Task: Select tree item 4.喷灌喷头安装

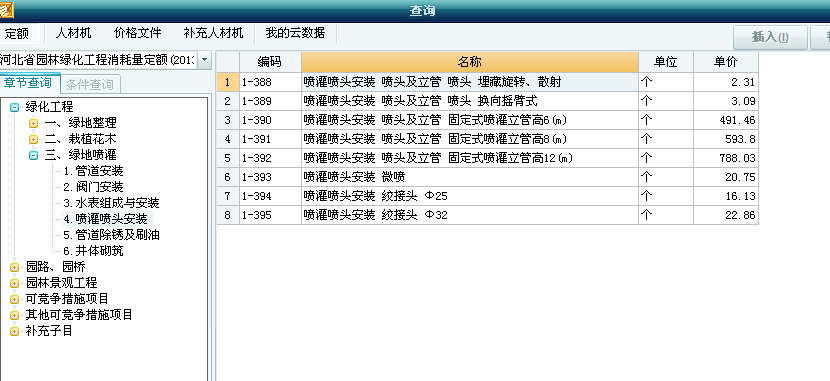Action: [105, 219]
